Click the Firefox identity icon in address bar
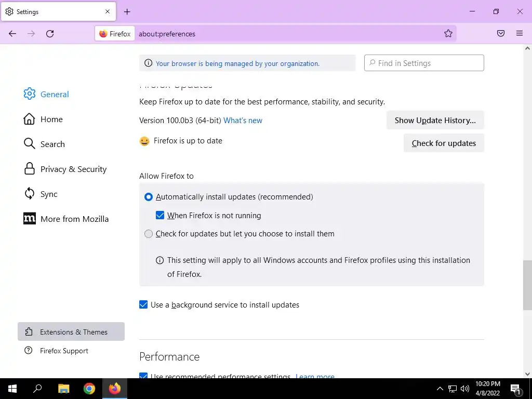Image resolution: width=532 pixels, height=399 pixels. click(115, 34)
